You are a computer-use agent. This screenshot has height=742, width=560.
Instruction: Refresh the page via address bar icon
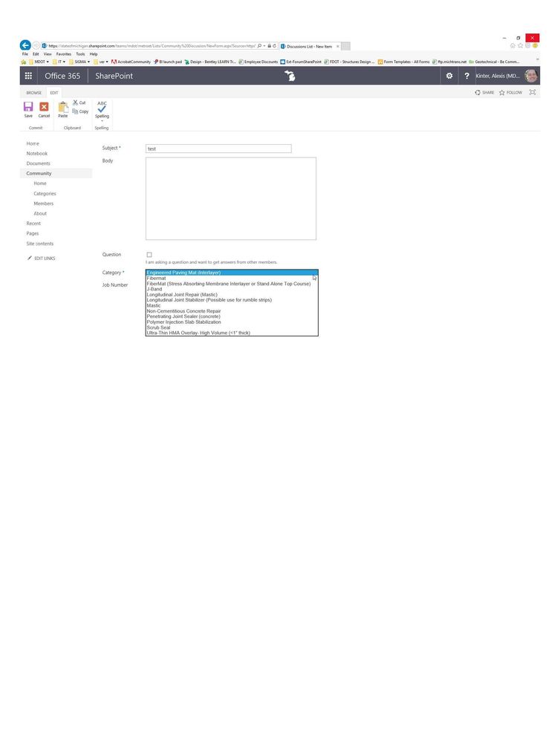pyautogui.click(x=274, y=46)
